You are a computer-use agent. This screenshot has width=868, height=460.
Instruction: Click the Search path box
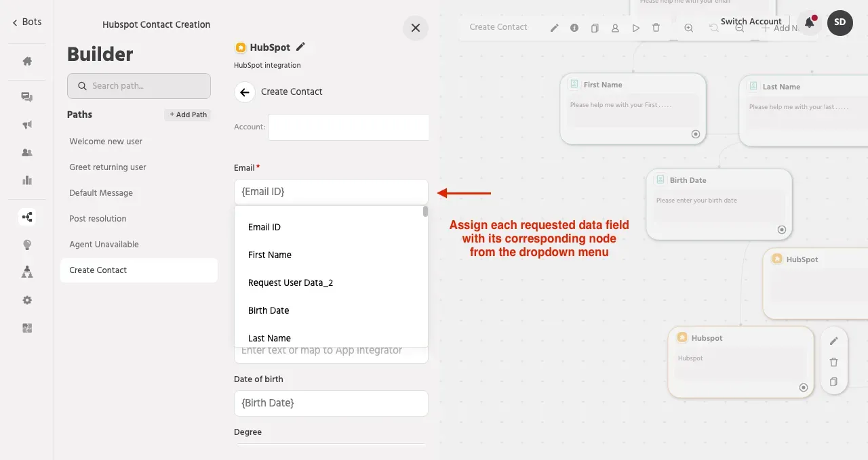139,86
